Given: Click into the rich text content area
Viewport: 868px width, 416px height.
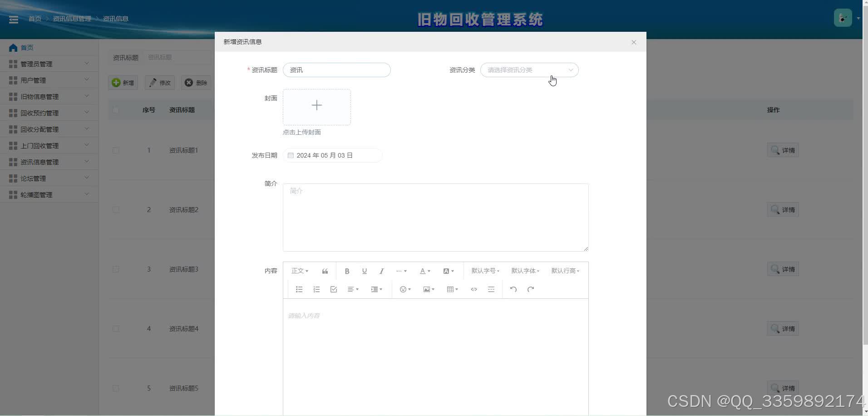Looking at the screenshot, I should pyautogui.click(x=435, y=357).
